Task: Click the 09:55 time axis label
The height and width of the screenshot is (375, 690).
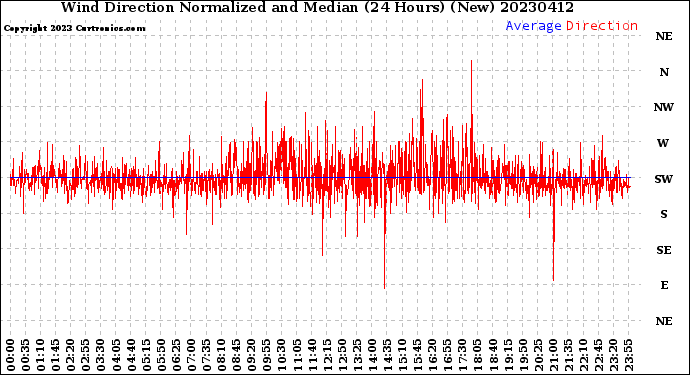Action: click(x=267, y=355)
